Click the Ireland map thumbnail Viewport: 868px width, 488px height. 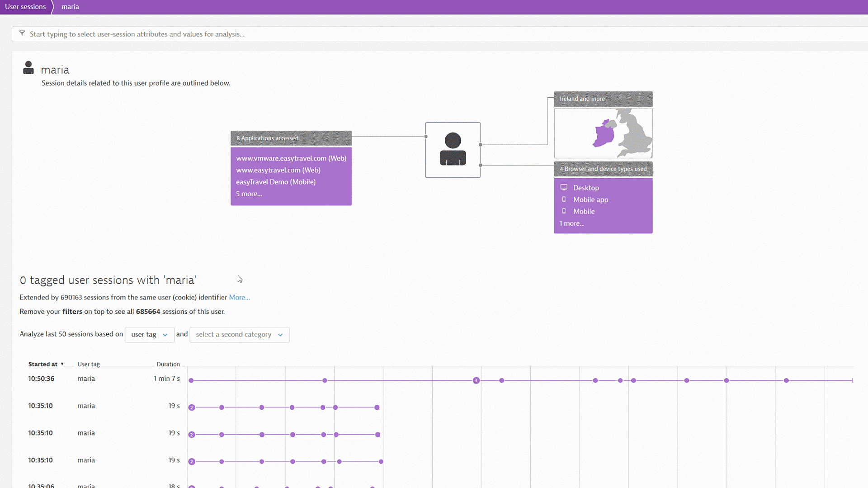(x=603, y=133)
